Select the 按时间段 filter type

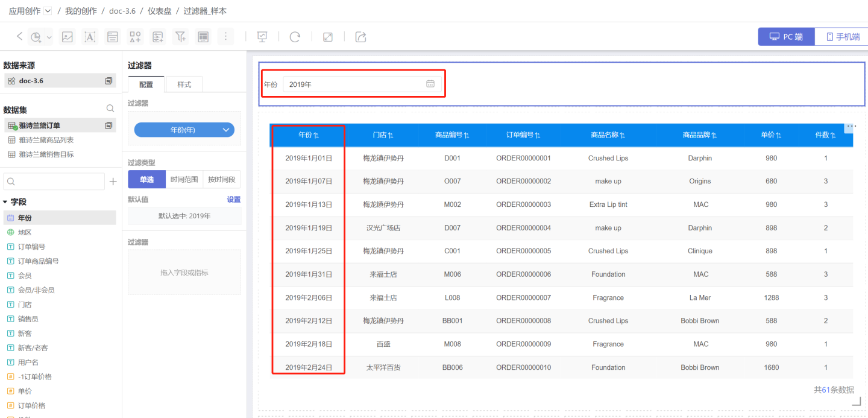(222, 179)
